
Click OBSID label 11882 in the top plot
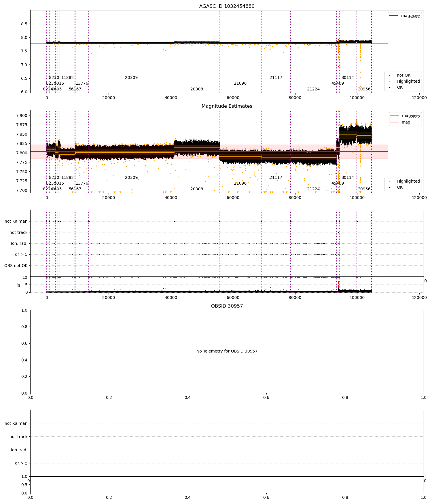[x=67, y=78]
